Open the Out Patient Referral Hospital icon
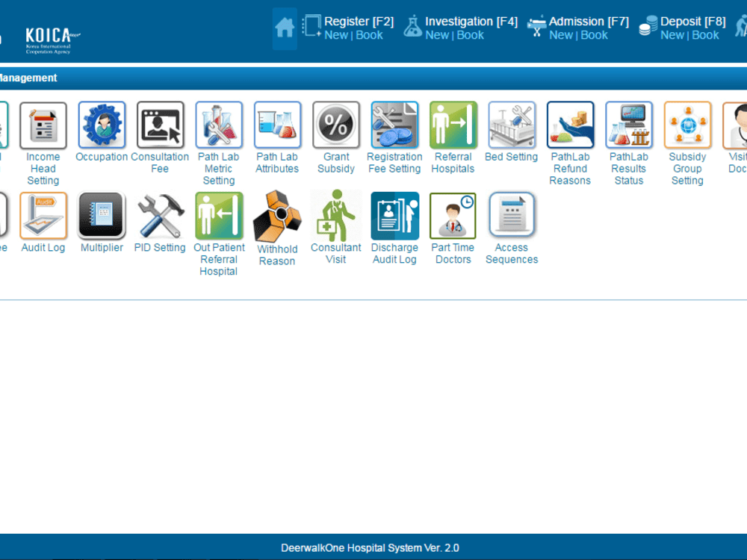 [219, 216]
